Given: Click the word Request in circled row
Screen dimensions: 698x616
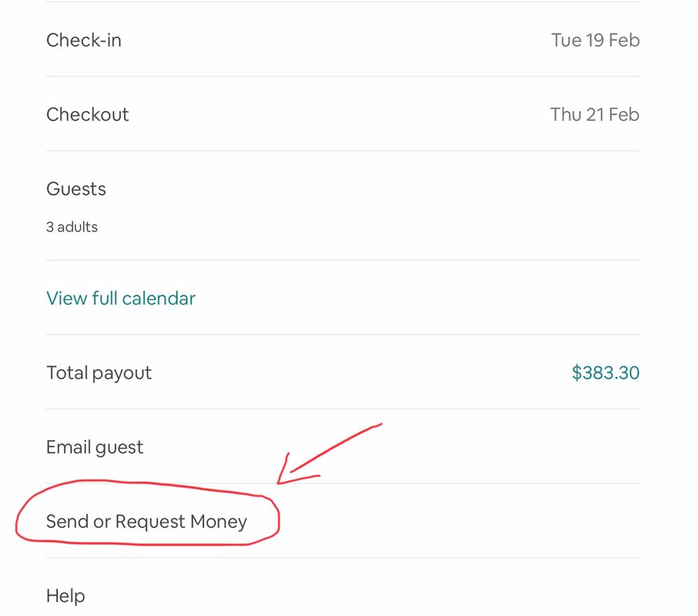Looking at the screenshot, I should [x=147, y=522].
